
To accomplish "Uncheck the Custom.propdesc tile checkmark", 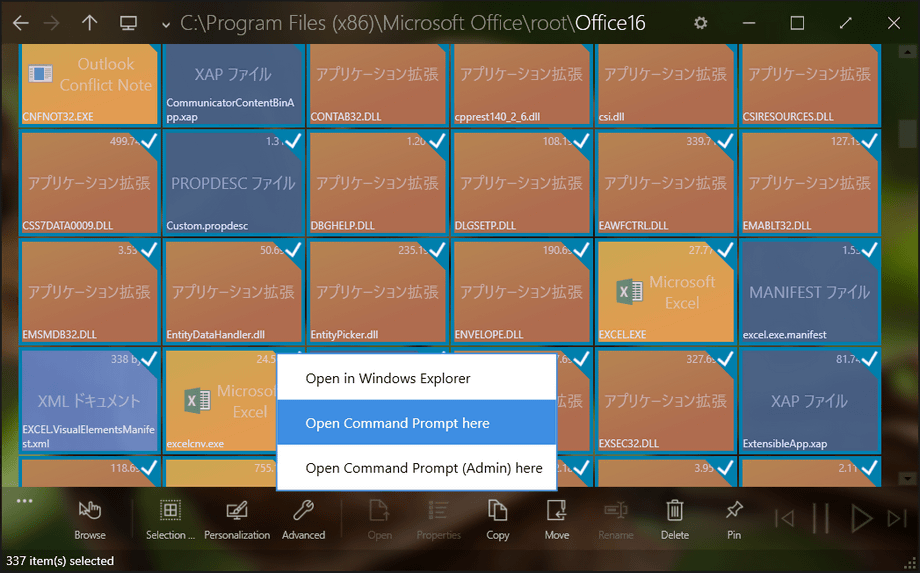I will (293, 141).
